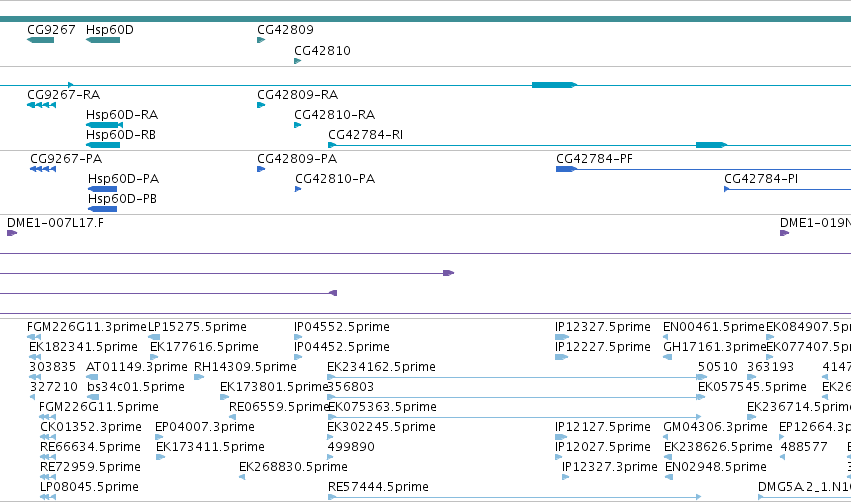Screen dimensions: 851x502
Task: Click the RE57444.5prime EST feature line
Action: (515, 497)
